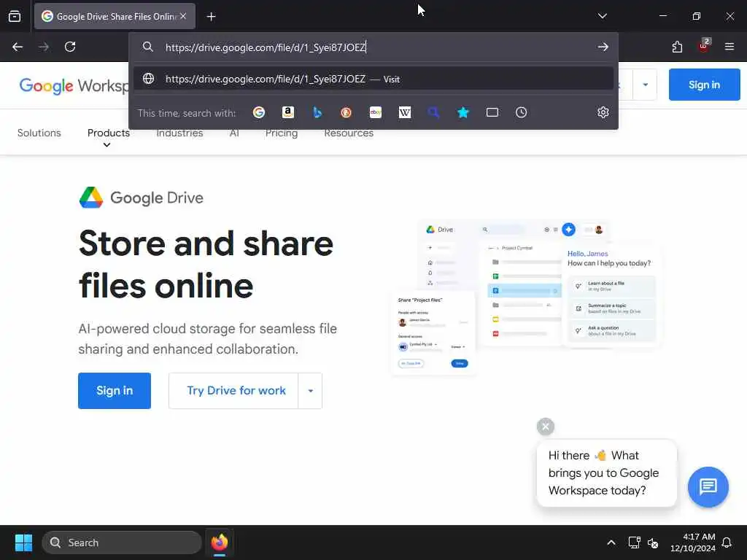Search with DuckDuckGo from the address bar
The width and height of the screenshot is (747, 560).
coord(347,112)
